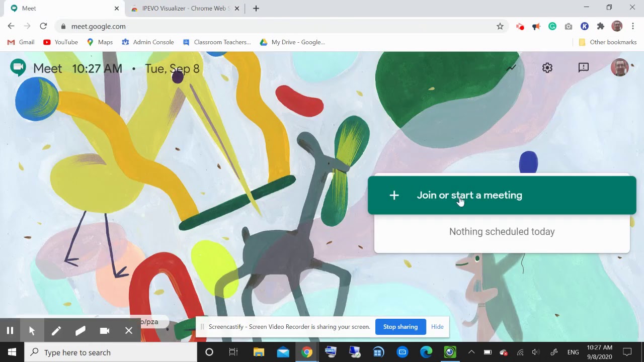The height and width of the screenshot is (362, 644).
Task: Open the Wi-Fi network tray icon
Action: [520, 352]
